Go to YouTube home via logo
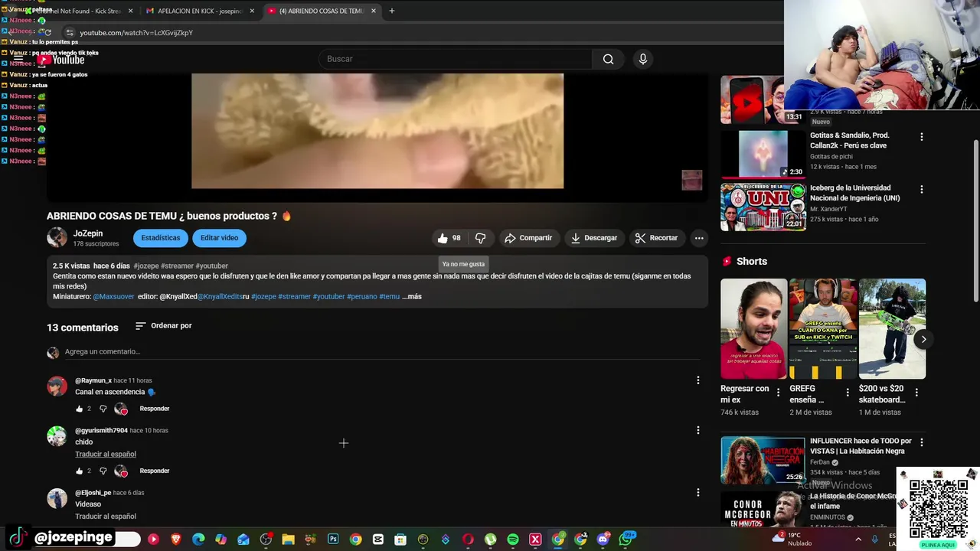Image resolution: width=980 pixels, height=551 pixels. (61, 60)
